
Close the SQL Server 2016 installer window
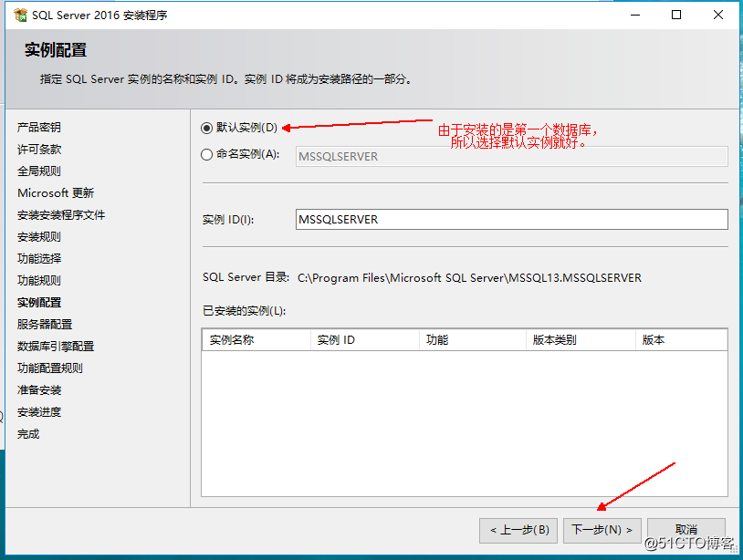point(717,16)
